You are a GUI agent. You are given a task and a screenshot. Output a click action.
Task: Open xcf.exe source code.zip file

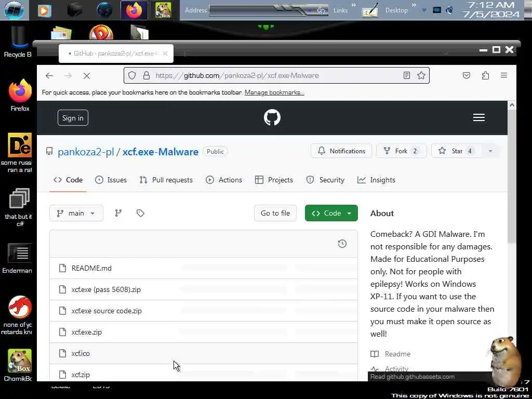pyautogui.click(x=107, y=311)
